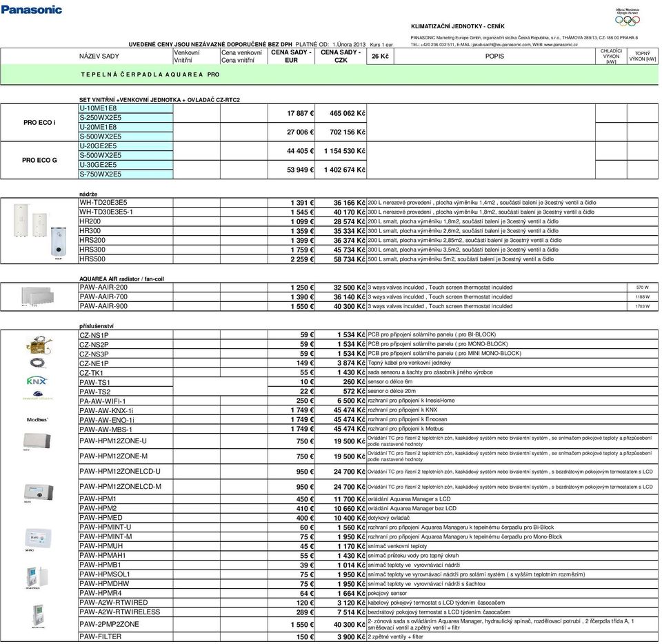The image size is (662, 644).
Task: Select the LCD zone controller image beside PAW-HPM12ZONELCD-M
Action: (38, 492)
